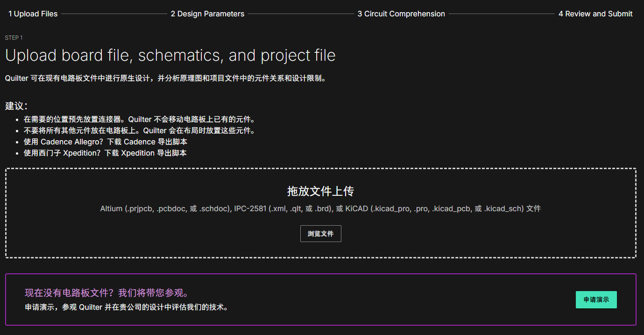Screen dimensions: 644x335
Task: Click the 建议 suggestions heading
Action: (16, 106)
